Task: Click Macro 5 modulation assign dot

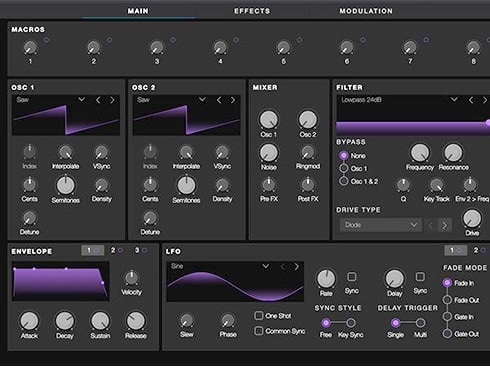Action: [x=299, y=40]
